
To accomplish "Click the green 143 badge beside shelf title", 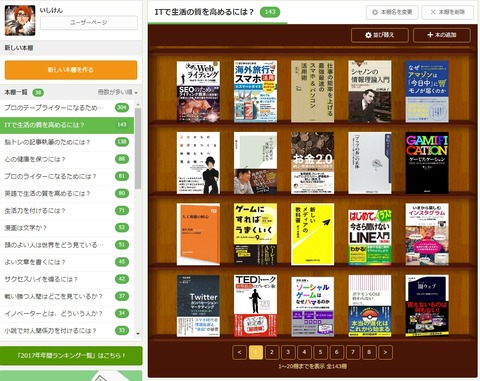I will [x=270, y=12].
